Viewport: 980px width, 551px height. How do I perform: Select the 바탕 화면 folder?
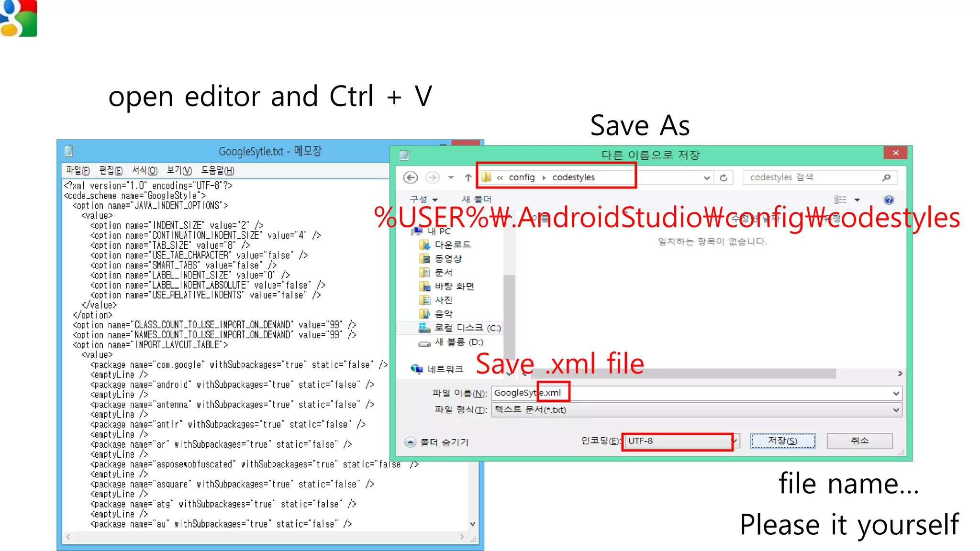[446, 287]
